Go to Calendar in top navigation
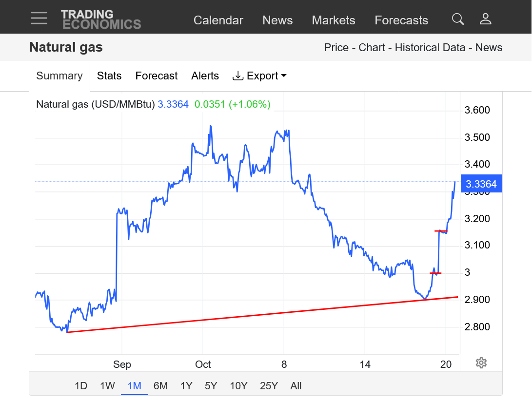 (218, 20)
